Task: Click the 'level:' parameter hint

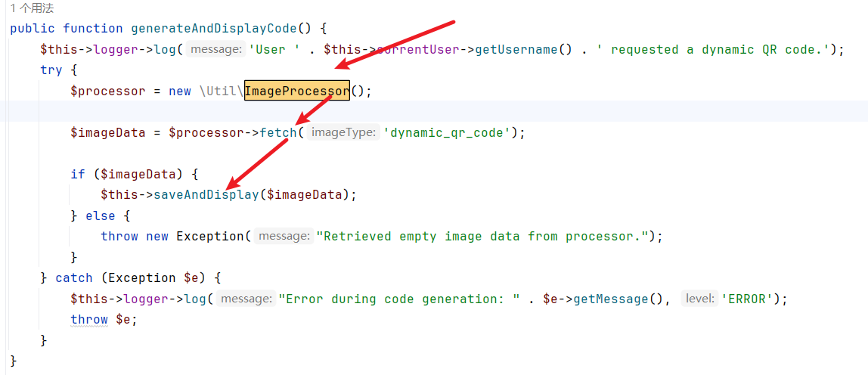Action: (x=699, y=299)
